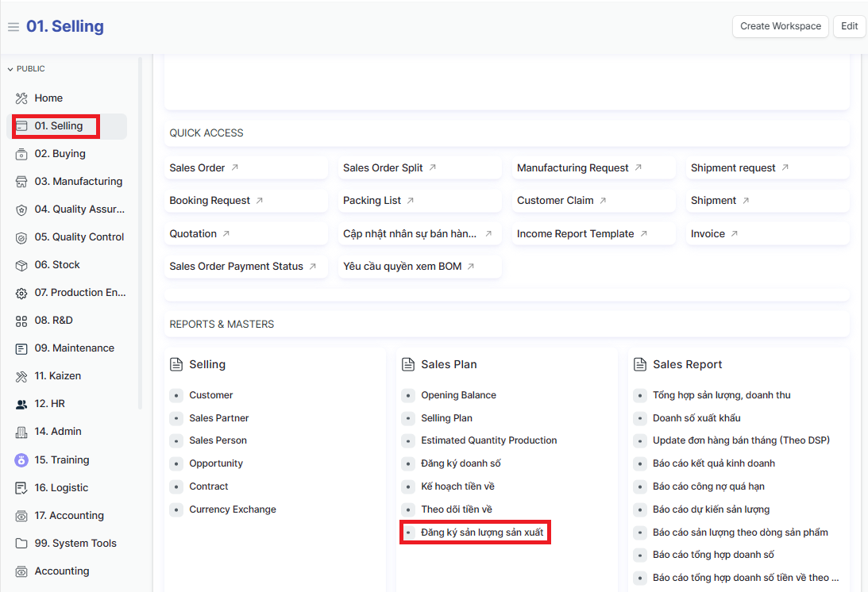Click the 15. Training purple icon
This screenshot has width=868, height=592.
click(x=21, y=460)
